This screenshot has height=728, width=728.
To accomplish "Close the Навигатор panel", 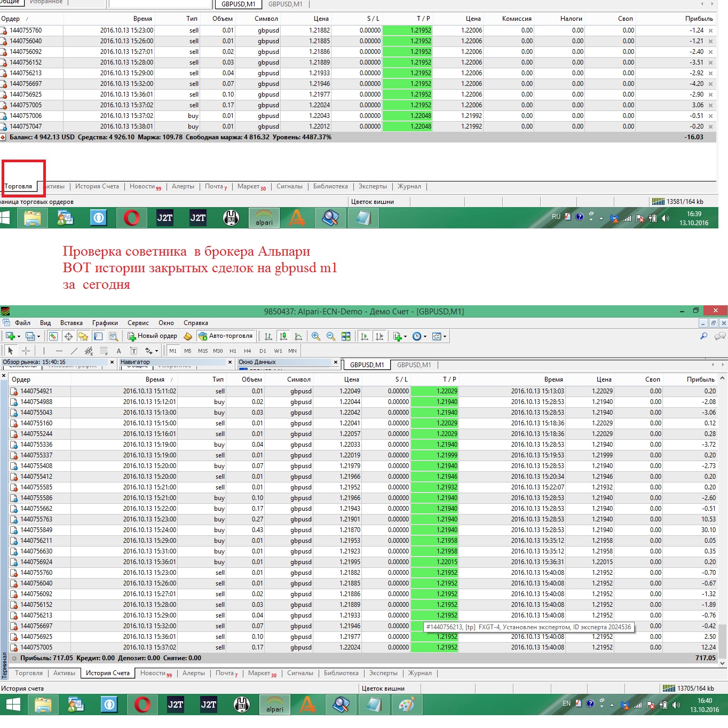I will (230, 362).
